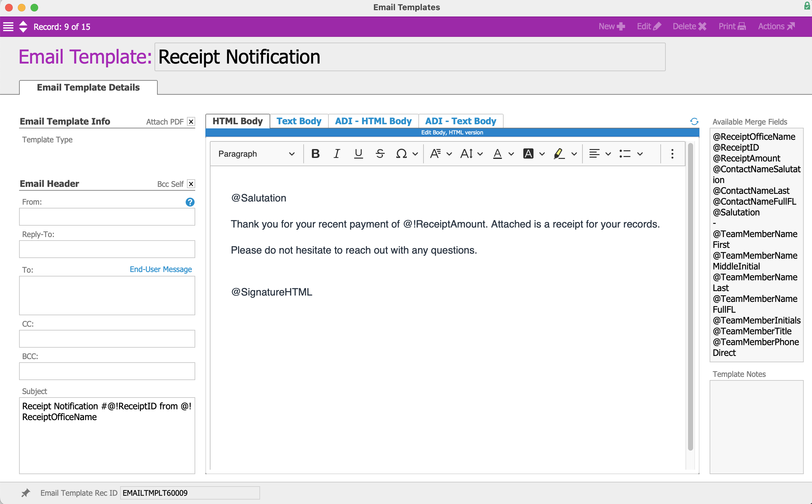Show more toolbar items via three dots
Viewport: 812px width, 504px height.
click(672, 154)
